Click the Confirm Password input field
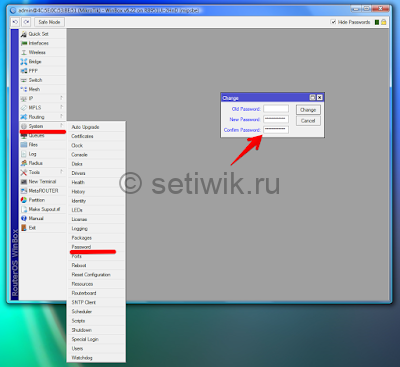400x367 pixels. (x=276, y=130)
